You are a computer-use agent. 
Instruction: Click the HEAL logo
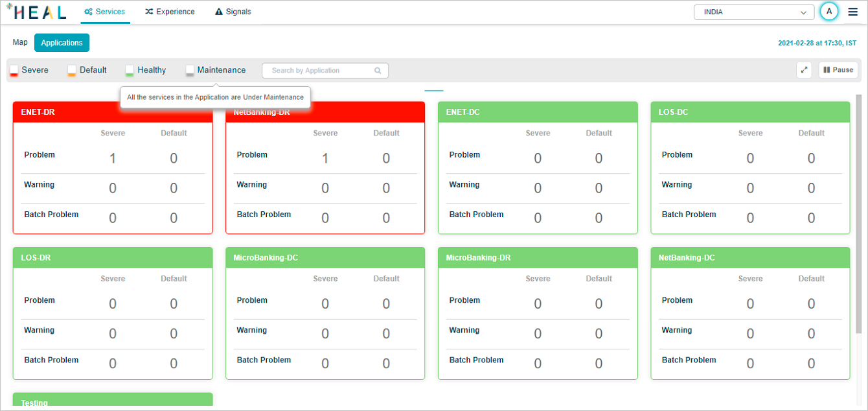[36, 12]
